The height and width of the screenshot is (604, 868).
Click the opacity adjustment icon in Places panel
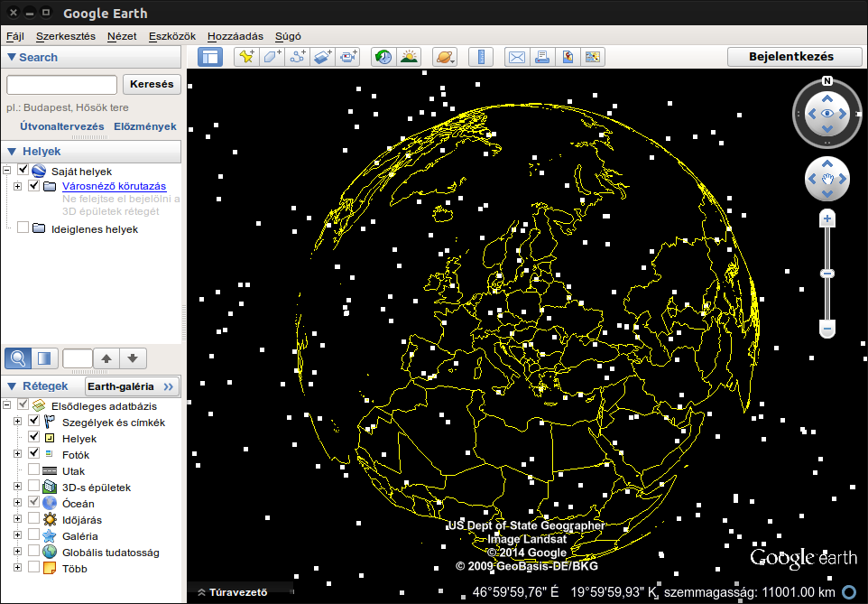pyautogui.click(x=44, y=358)
